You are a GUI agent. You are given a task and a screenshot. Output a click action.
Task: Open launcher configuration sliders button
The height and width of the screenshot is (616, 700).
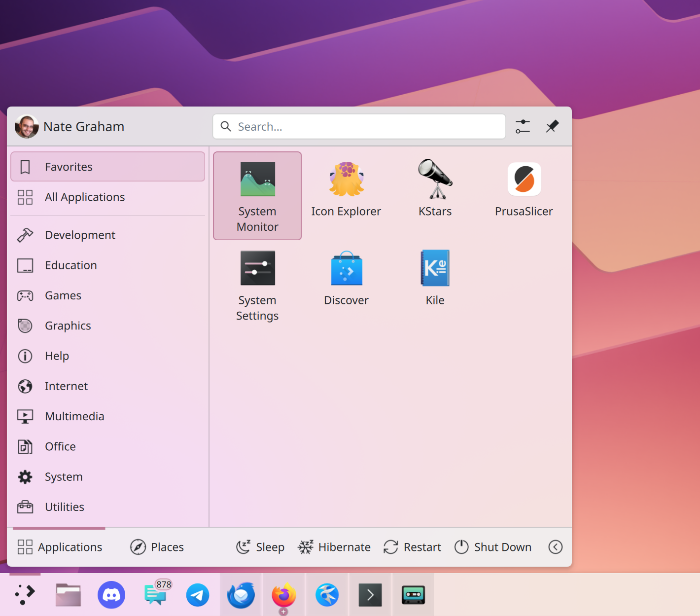click(x=523, y=127)
